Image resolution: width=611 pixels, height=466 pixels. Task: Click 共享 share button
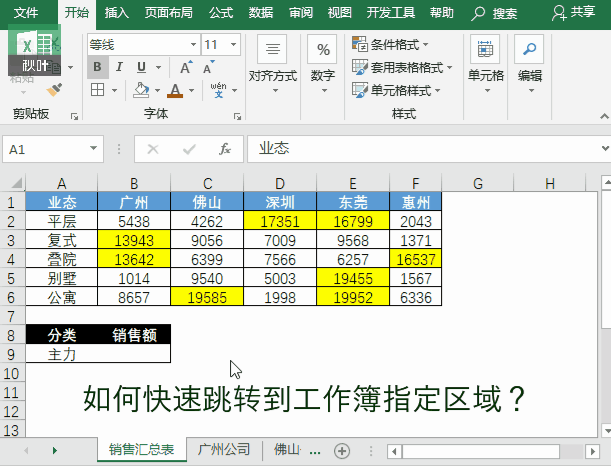tap(574, 12)
